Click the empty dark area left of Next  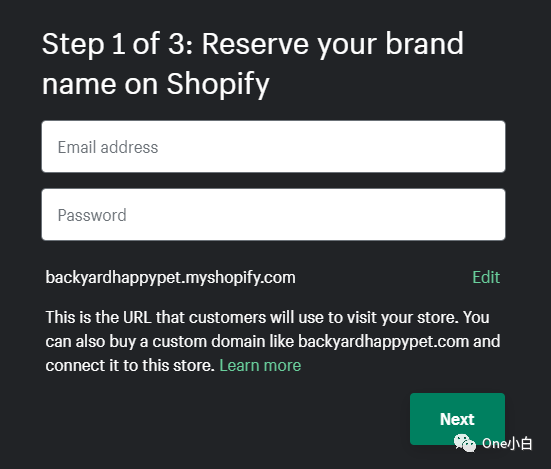click(x=225, y=419)
